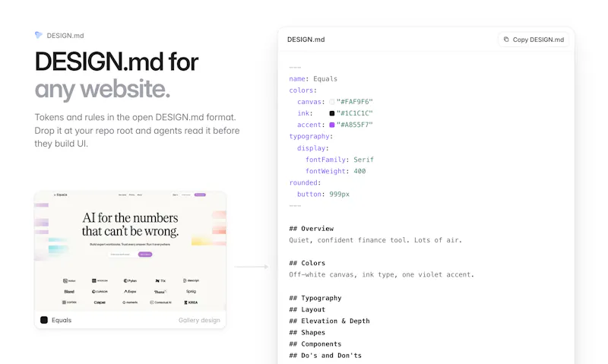608x364 pixels.
Task: Open the Gallery design link
Action: click(199, 320)
